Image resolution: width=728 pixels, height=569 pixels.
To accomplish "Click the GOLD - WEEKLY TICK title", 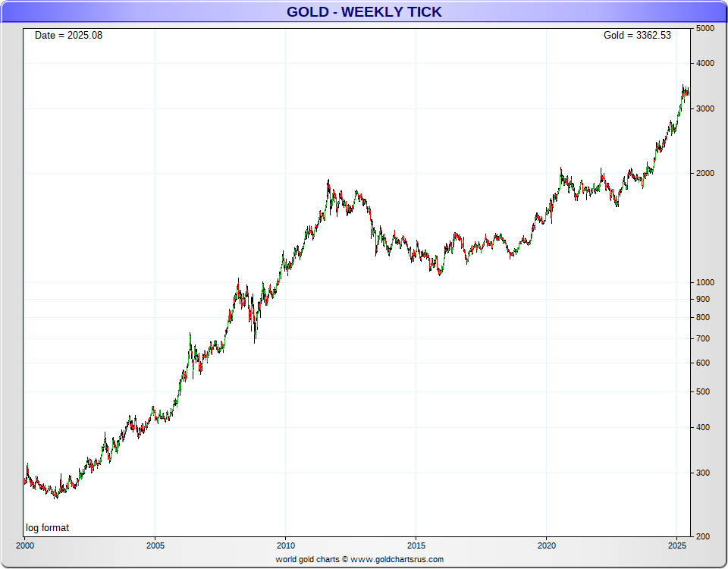I will point(364,11).
